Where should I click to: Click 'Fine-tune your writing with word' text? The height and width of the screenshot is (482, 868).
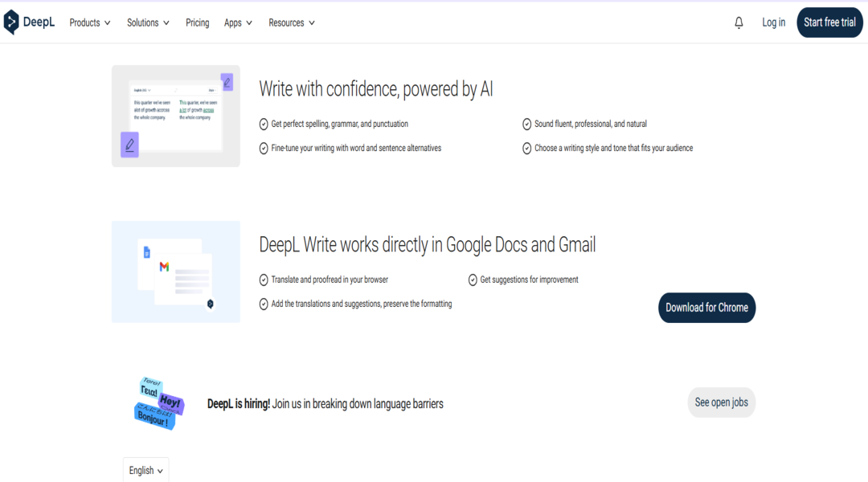(356, 149)
